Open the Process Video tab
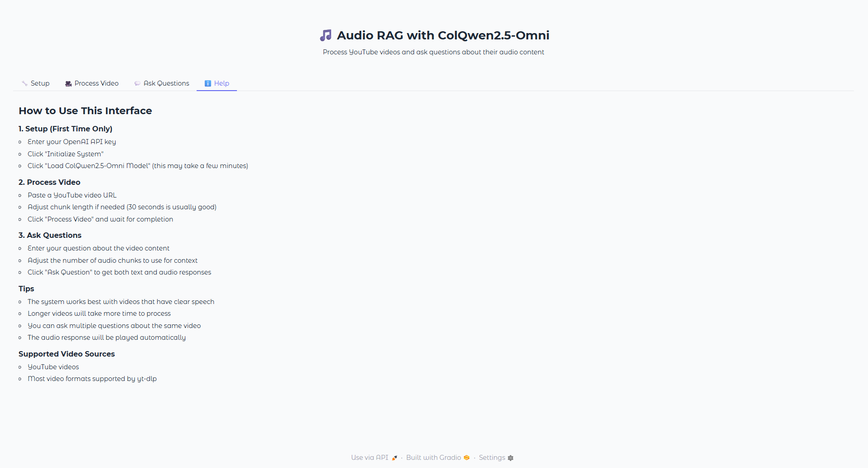The height and width of the screenshot is (468, 868). pos(96,83)
